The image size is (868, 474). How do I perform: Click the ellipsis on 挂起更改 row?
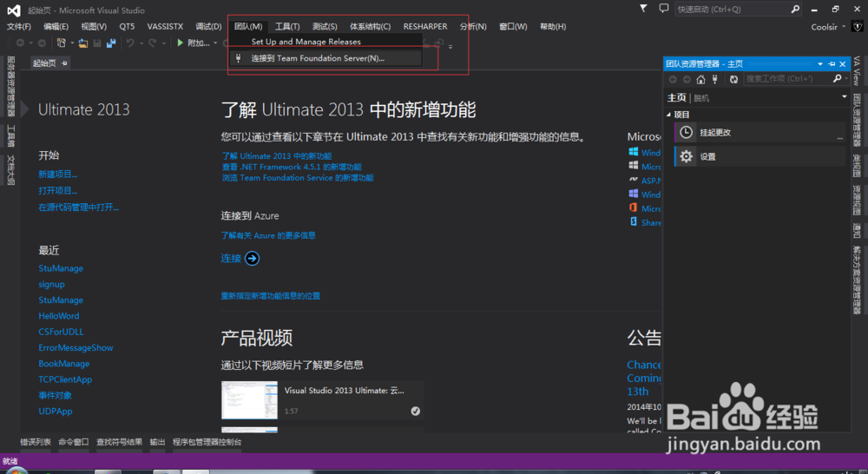coord(839,136)
